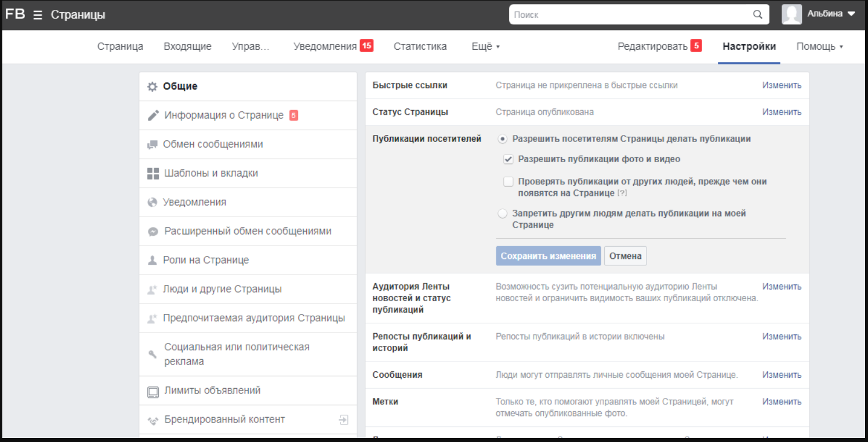Click the person icon for Роли на Странице

click(x=152, y=260)
